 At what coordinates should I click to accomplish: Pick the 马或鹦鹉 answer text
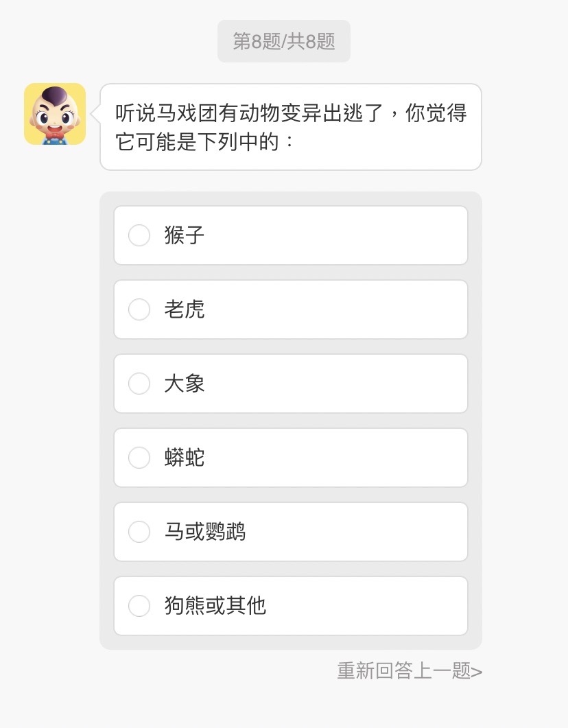(205, 532)
